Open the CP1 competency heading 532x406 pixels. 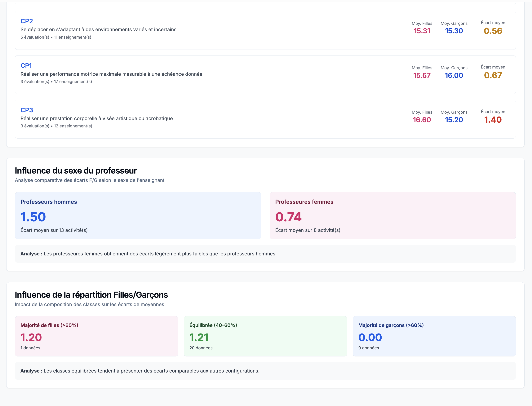26,66
